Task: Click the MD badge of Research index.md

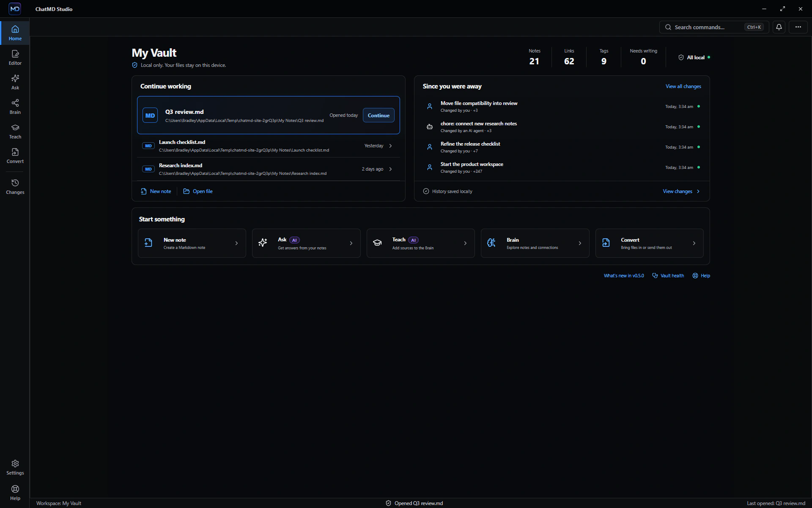Action: (148, 169)
